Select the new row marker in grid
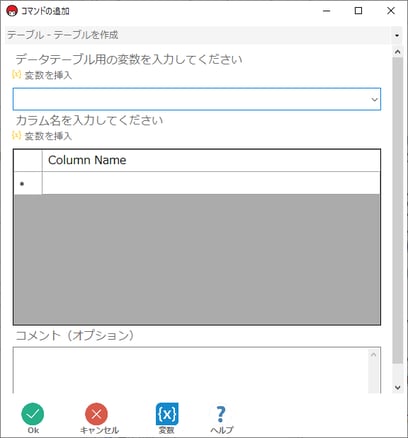This screenshot has height=438, width=408. point(28,183)
